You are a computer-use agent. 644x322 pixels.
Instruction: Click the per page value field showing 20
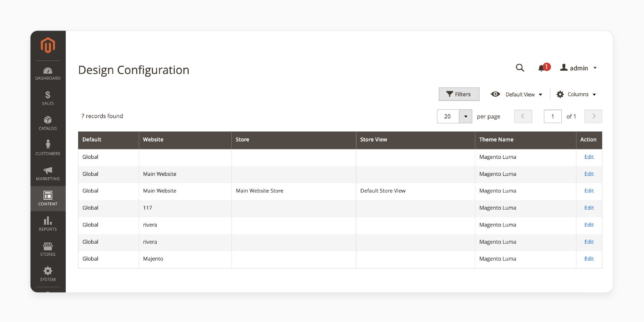[x=448, y=116]
